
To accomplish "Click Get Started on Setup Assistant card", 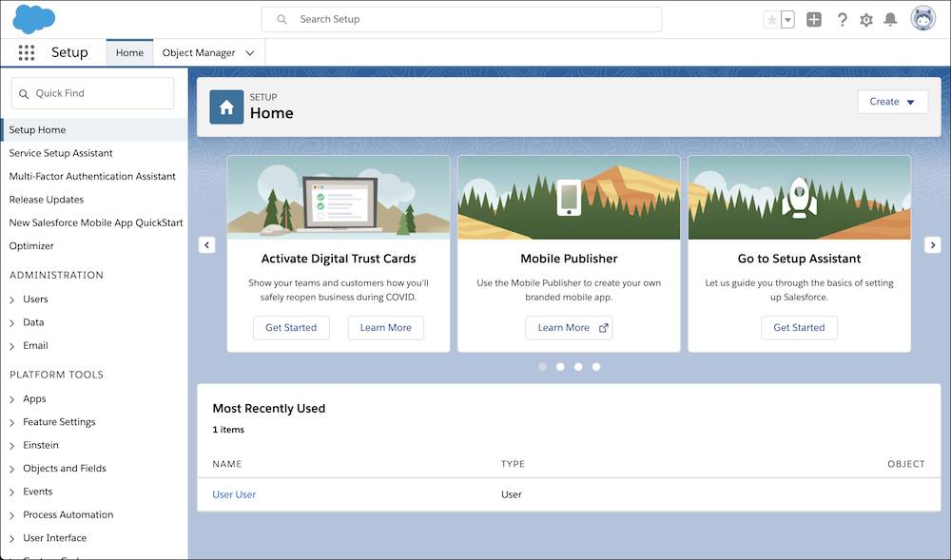I will pos(800,328).
